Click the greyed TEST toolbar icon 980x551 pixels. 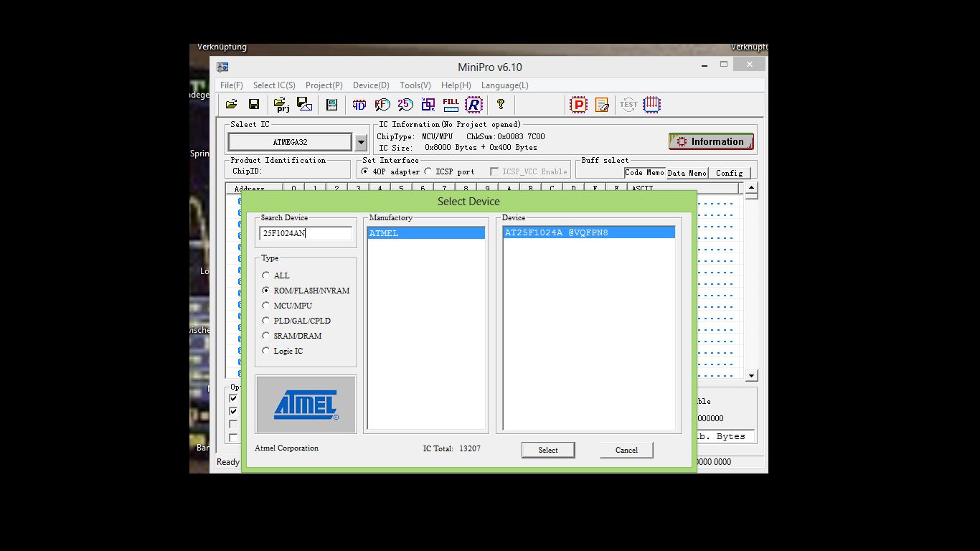tap(628, 105)
